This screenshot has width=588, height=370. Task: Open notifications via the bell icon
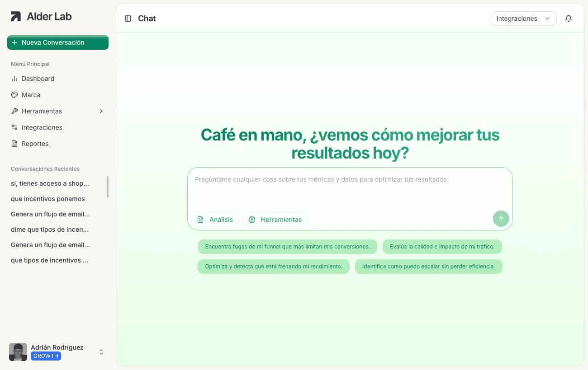569,19
